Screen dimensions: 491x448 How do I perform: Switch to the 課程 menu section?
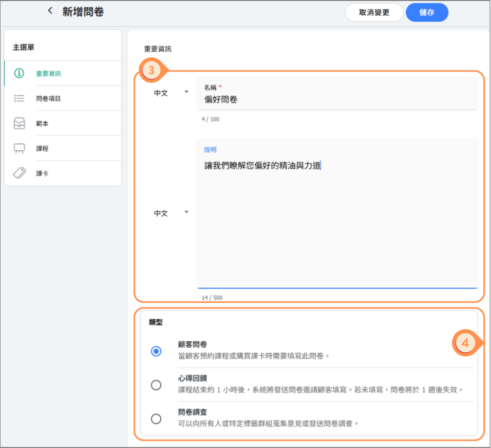point(42,148)
